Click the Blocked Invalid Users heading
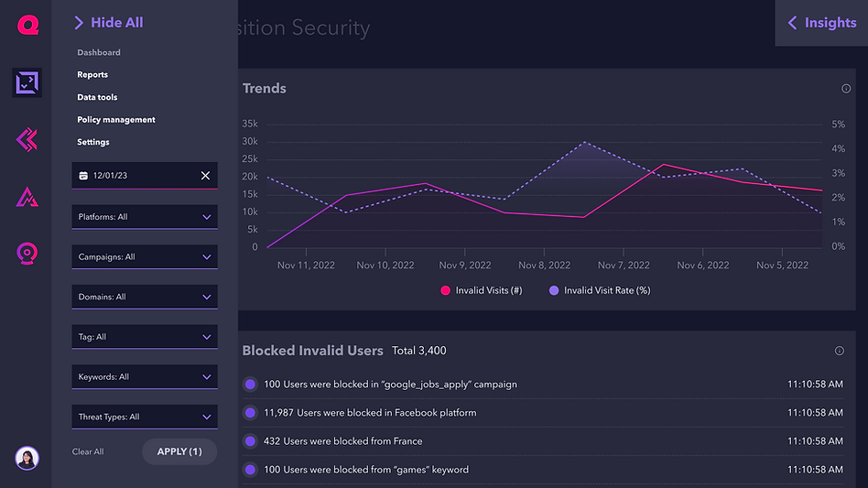Viewport: 868px width, 488px height. (x=313, y=351)
